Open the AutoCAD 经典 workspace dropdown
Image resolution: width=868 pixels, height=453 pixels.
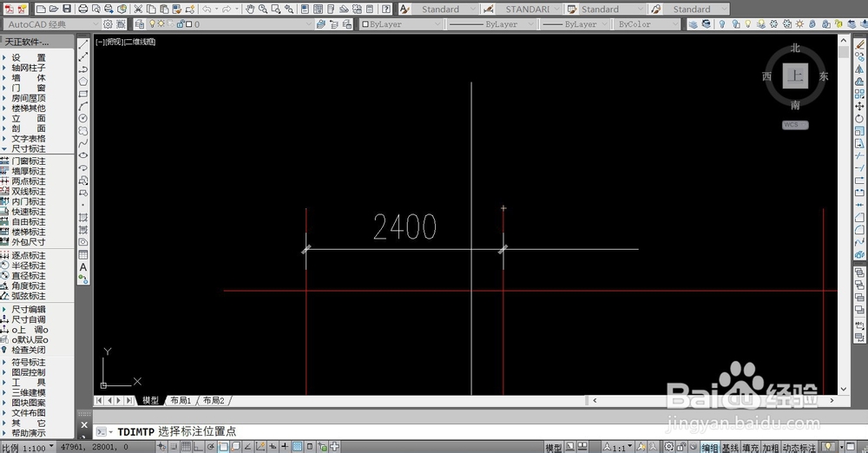[51, 24]
